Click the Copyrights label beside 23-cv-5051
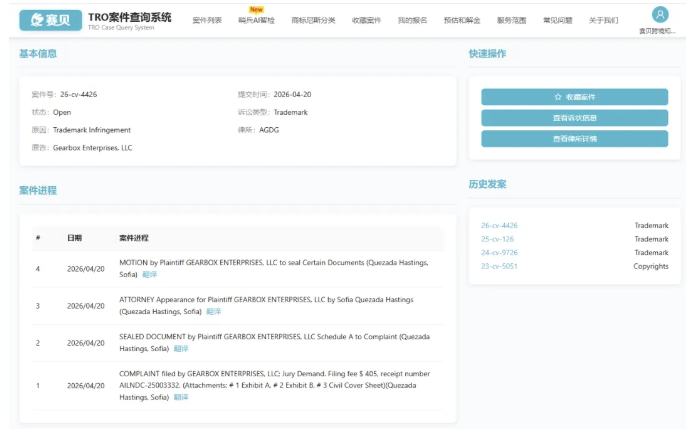Image resolution: width=688 pixels, height=434 pixels. pyautogui.click(x=651, y=266)
